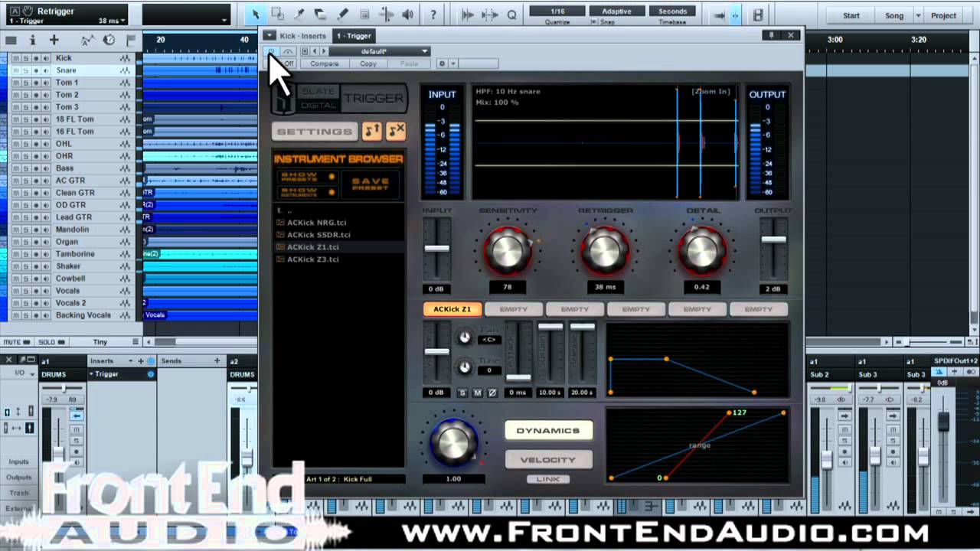Open the inspector info icon
This screenshot has height=551, width=980.
(x=33, y=40)
